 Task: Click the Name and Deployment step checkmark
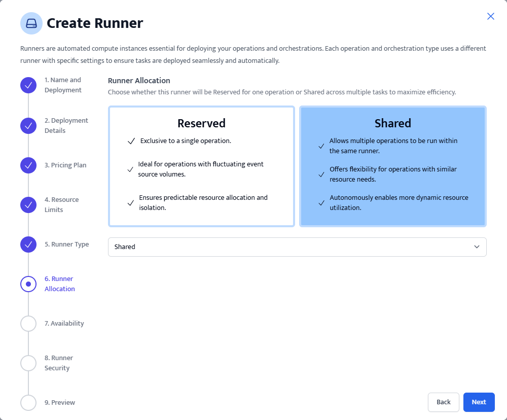(28, 85)
